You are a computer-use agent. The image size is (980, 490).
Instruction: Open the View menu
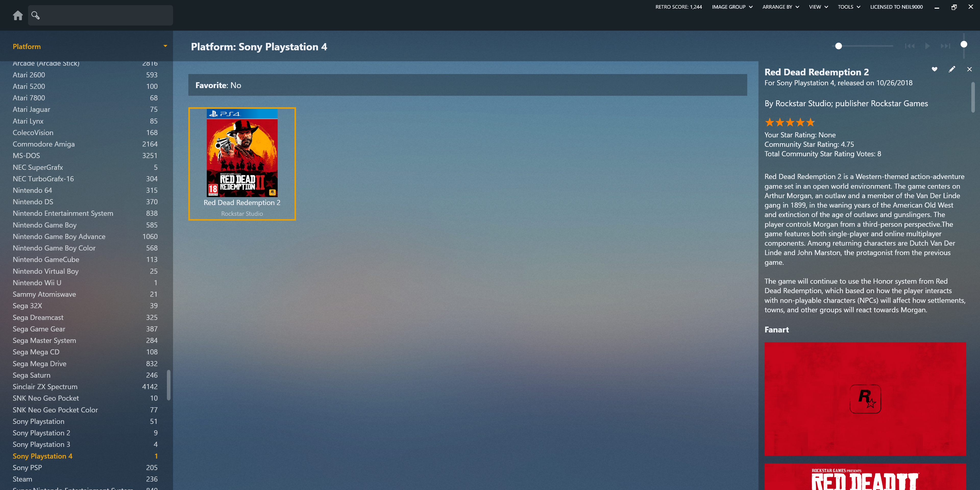coord(818,7)
